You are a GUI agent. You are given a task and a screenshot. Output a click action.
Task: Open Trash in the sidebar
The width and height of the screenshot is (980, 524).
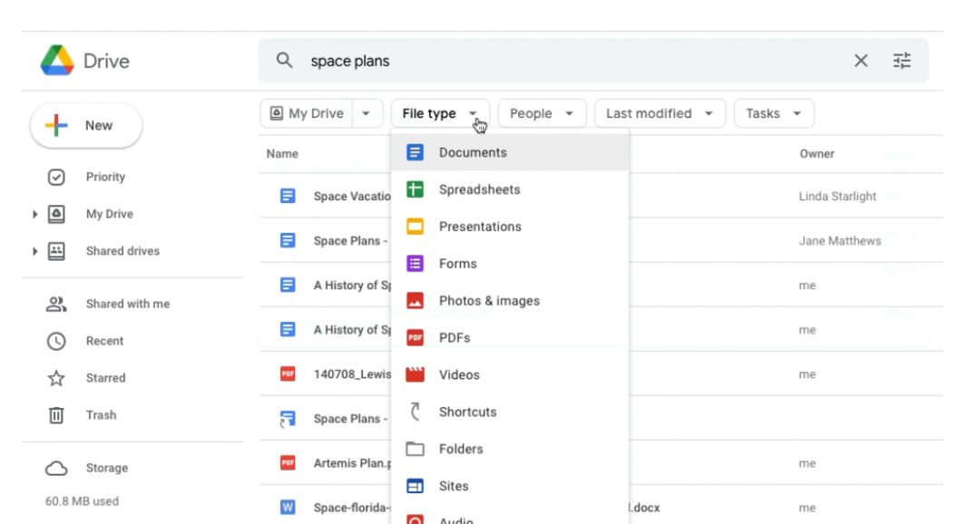click(101, 415)
